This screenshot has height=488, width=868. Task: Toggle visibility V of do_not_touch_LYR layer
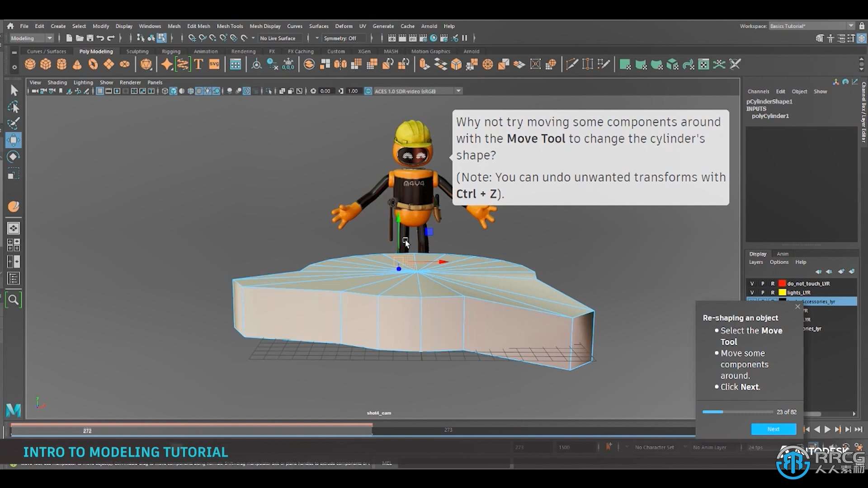(x=752, y=284)
